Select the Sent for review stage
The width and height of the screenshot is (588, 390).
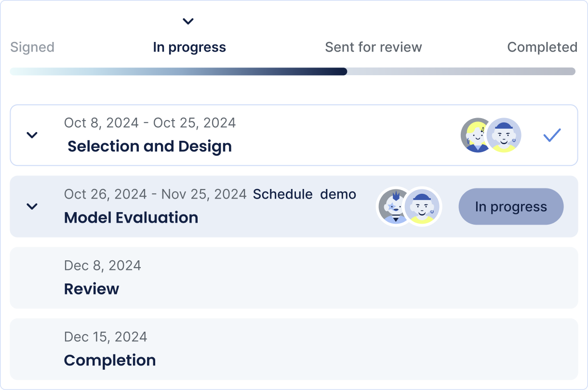tap(373, 47)
